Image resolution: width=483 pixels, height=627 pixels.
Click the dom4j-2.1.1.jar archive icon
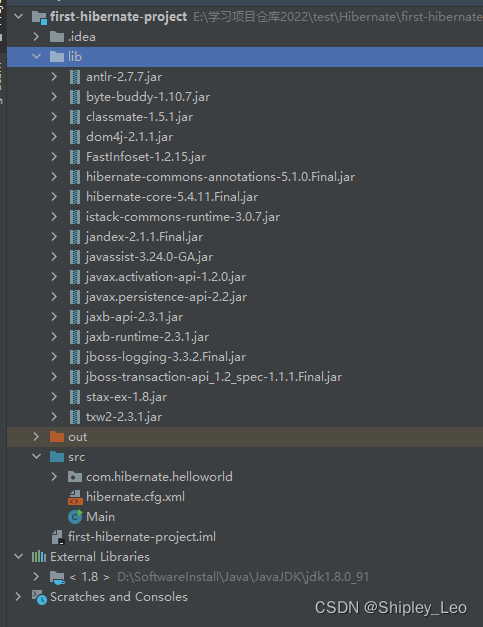(x=75, y=137)
